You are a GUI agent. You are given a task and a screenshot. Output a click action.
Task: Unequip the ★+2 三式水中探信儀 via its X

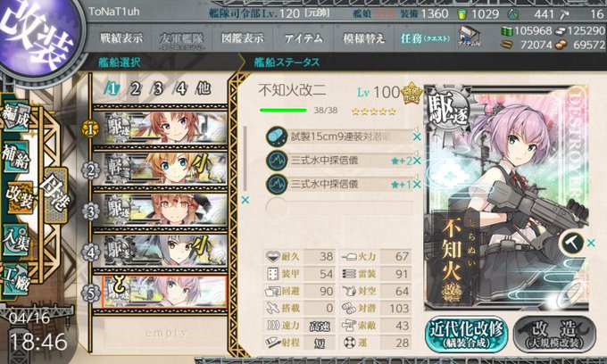[417, 161]
